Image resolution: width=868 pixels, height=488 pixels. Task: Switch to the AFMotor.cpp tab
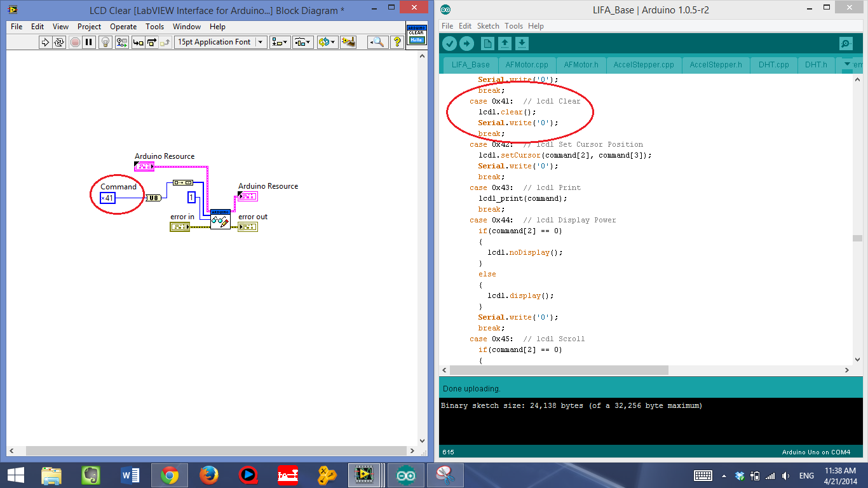click(x=527, y=65)
